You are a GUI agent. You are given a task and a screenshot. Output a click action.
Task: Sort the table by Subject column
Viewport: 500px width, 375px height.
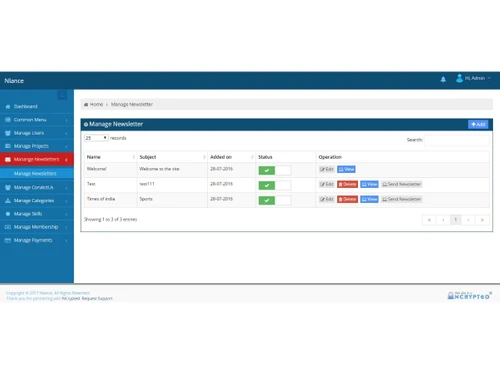pyautogui.click(x=172, y=157)
